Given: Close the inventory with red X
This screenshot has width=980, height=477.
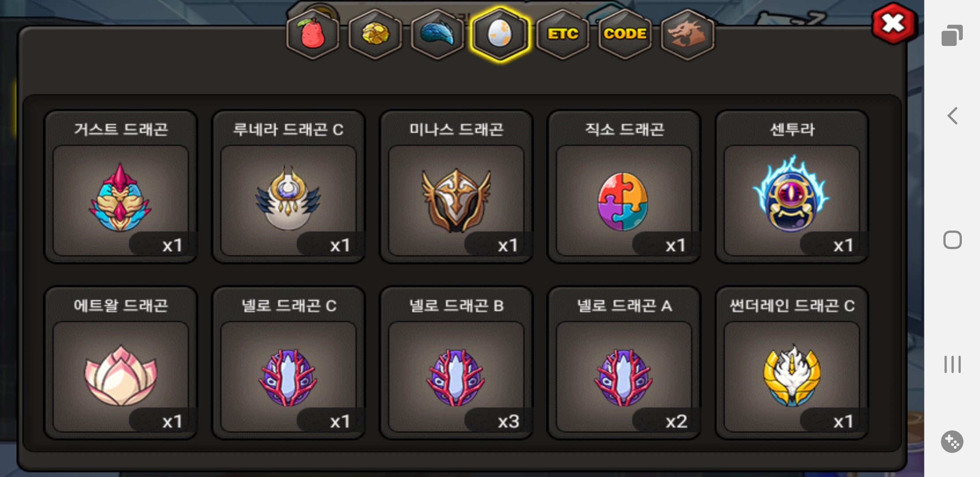Looking at the screenshot, I should 894,23.
